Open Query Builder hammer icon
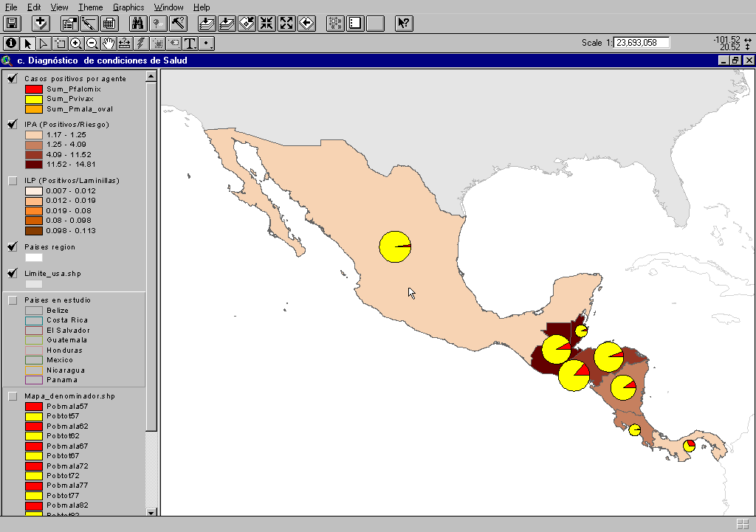This screenshot has width=756, height=532. click(x=178, y=23)
